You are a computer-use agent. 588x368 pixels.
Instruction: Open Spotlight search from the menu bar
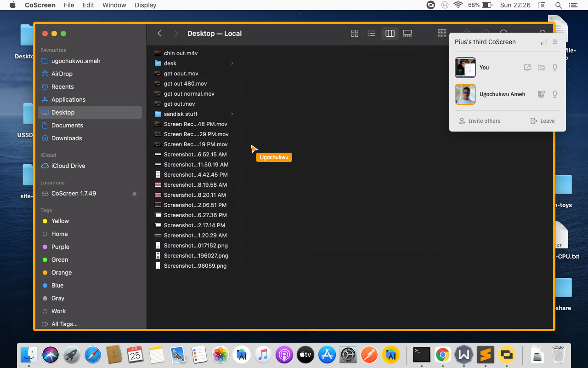click(559, 5)
